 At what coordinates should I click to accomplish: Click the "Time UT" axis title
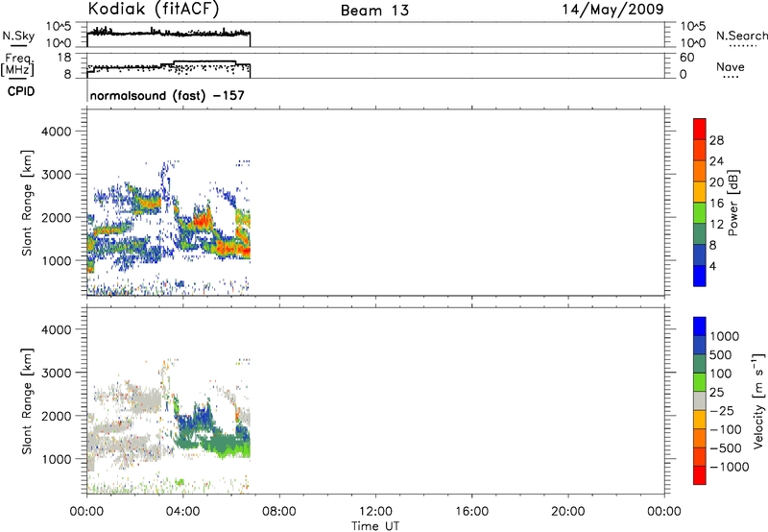pyautogui.click(x=375, y=526)
